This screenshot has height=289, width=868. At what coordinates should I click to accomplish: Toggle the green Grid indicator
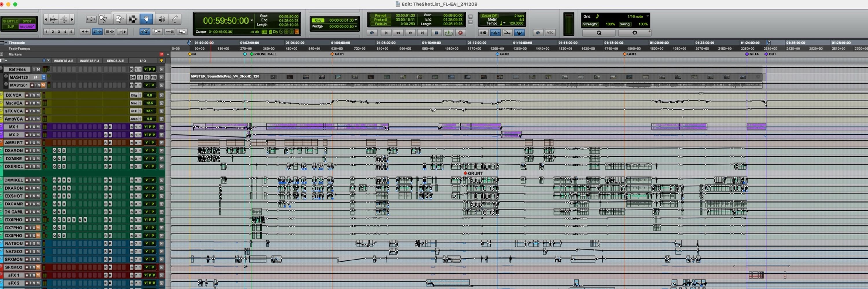319,21
